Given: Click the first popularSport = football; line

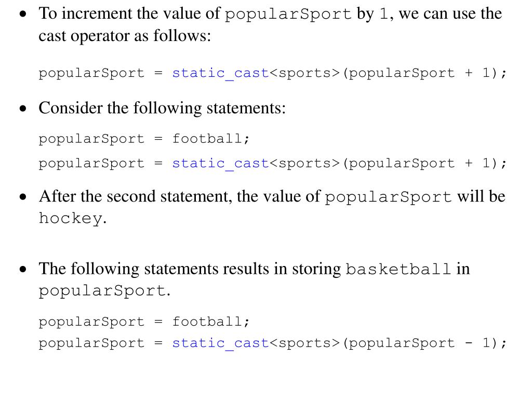Looking at the screenshot, I should [144, 139].
